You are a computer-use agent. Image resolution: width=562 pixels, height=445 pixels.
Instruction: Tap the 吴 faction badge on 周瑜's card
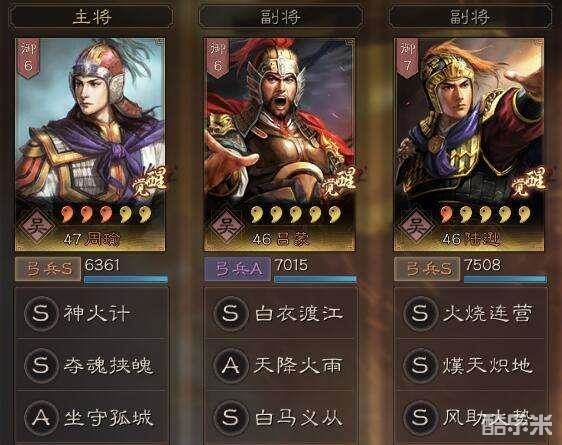(x=37, y=226)
